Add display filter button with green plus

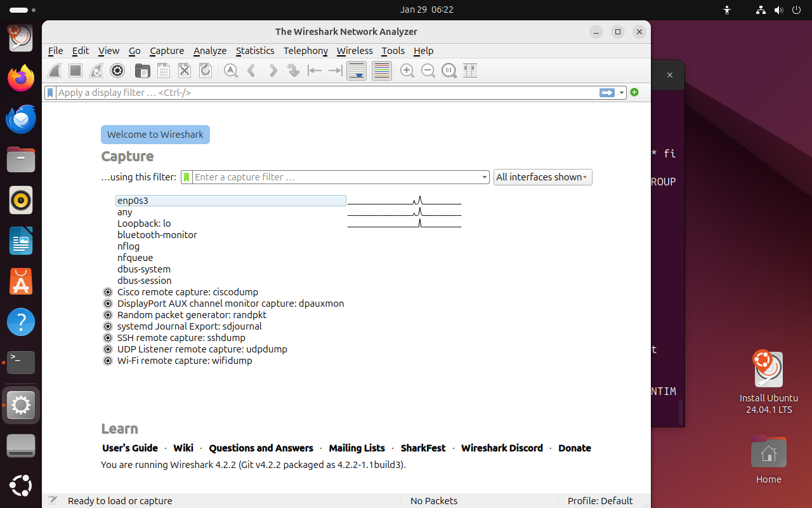tap(634, 93)
